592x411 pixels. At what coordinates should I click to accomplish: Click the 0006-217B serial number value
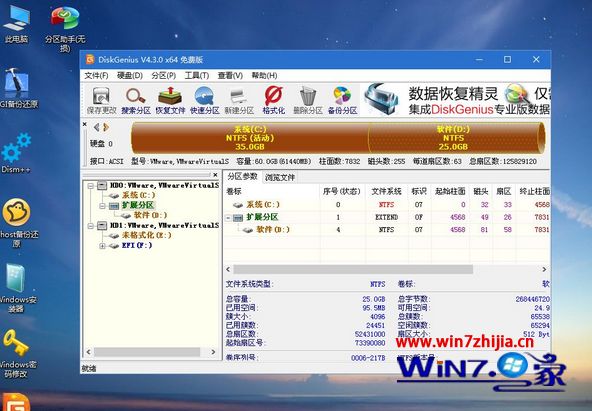pyautogui.click(x=368, y=358)
